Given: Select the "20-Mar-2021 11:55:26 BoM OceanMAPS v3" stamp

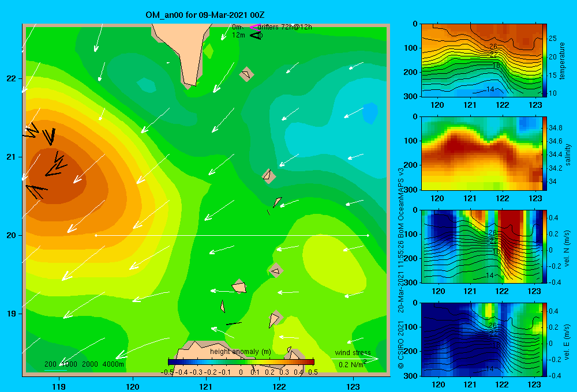Looking at the screenshot, I should click(401, 240).
